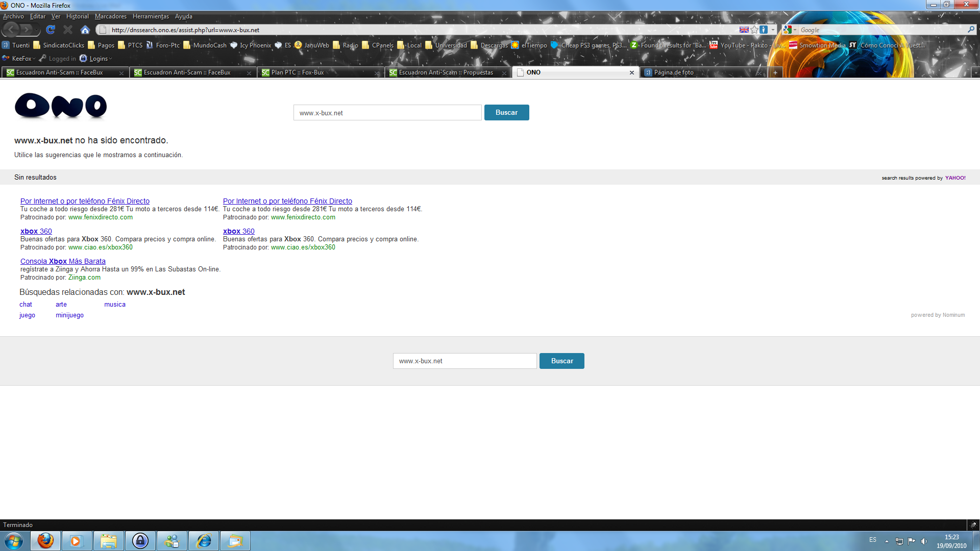Open the Cheap PS3 games bookmark

pyautogui.click(x=589, y=45)
